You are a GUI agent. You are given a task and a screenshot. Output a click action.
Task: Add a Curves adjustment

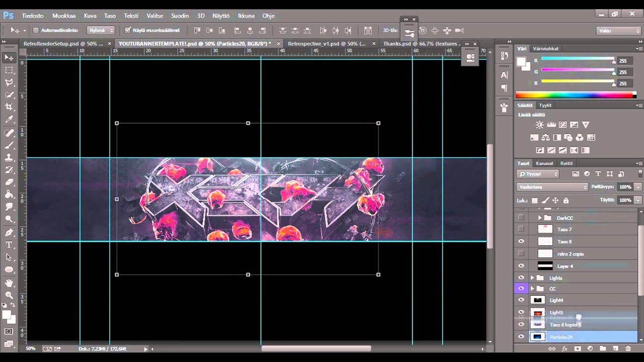(x=562, y=125)
